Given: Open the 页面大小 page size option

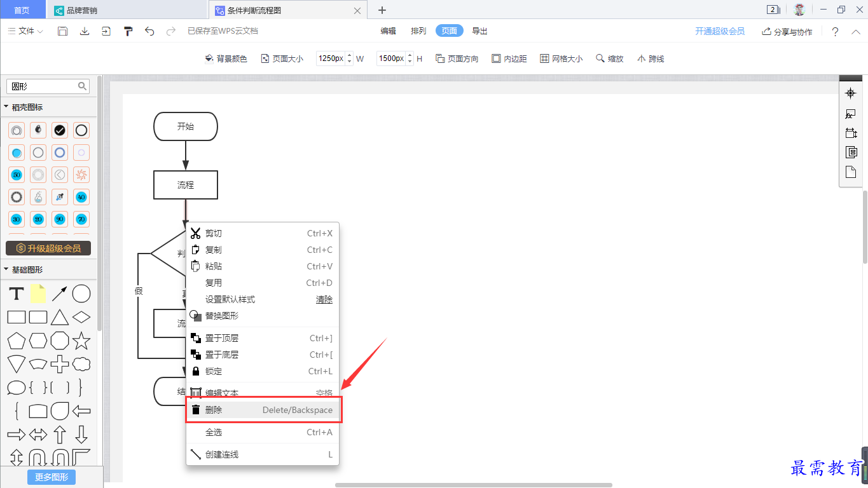Looking at the screenshot, I should point(282,58).
